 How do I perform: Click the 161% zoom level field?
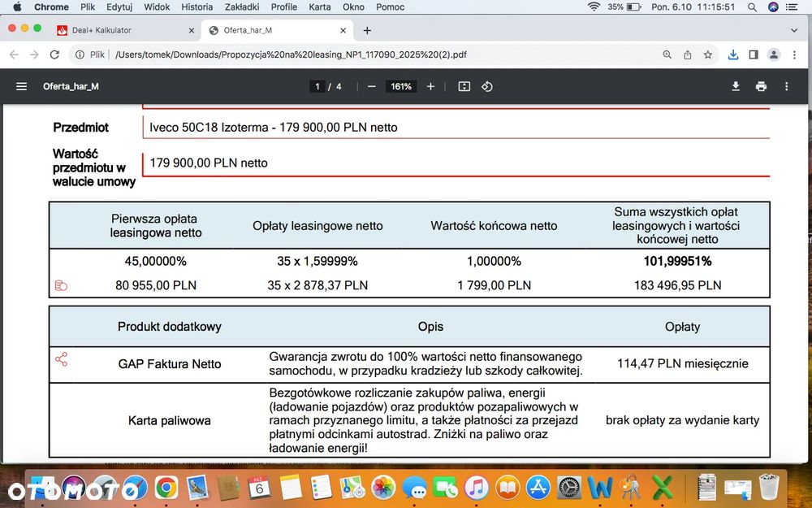[x=401, y=87]
